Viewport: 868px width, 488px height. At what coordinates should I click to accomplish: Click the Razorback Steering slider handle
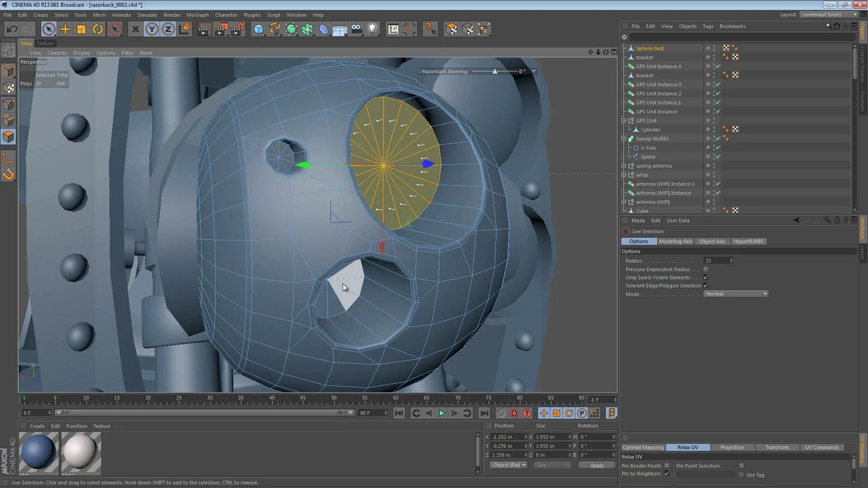pos(495,71)
